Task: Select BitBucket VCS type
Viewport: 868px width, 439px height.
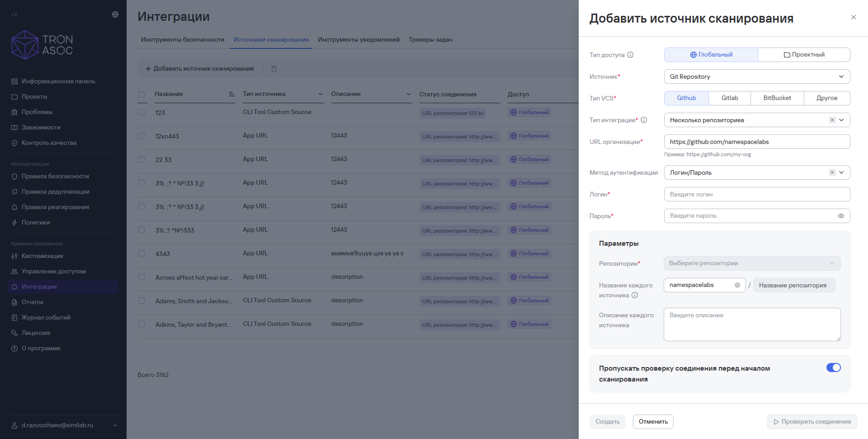Action: 777,98
